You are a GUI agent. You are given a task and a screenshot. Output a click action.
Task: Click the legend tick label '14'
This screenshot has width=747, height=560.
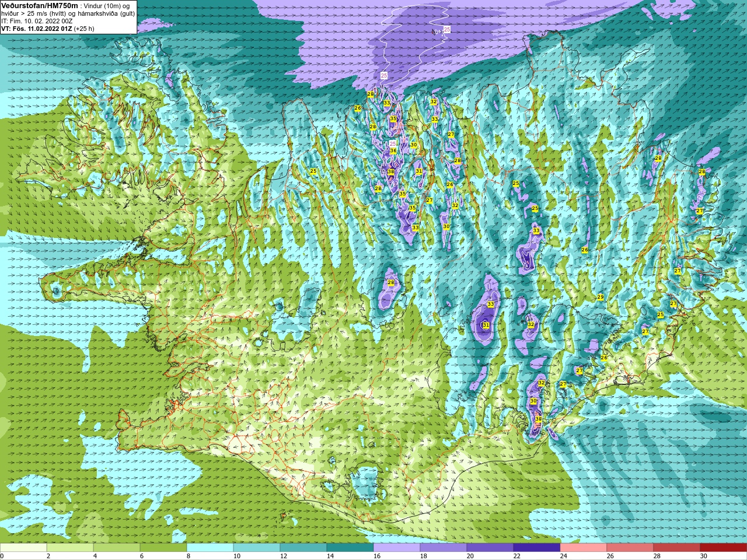(330, 556)
